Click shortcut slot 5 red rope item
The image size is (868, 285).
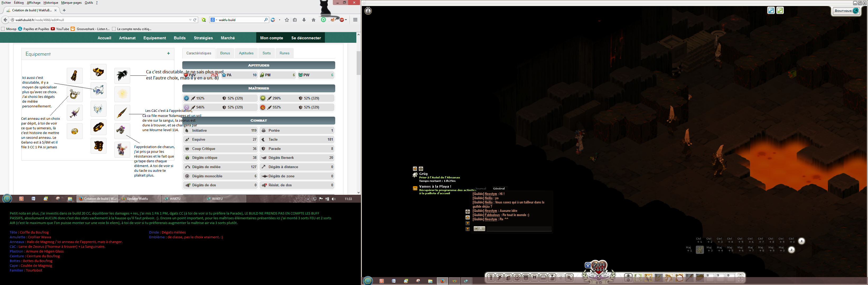(x=679, y=278)
